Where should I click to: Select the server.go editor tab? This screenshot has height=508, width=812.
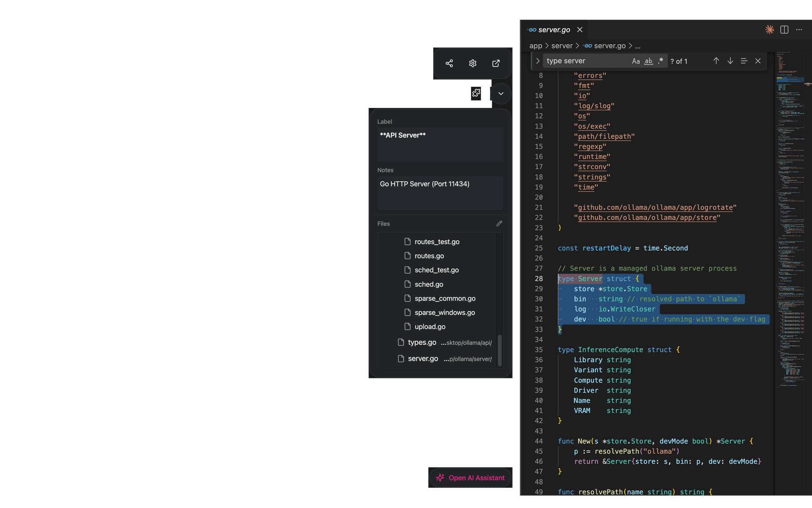pos(553,30)
